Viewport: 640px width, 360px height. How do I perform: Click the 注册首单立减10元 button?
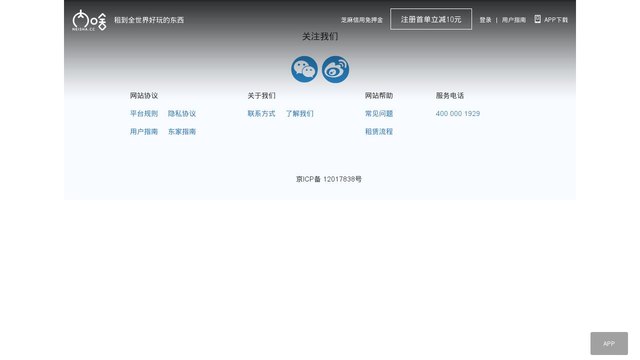(431, 19)
